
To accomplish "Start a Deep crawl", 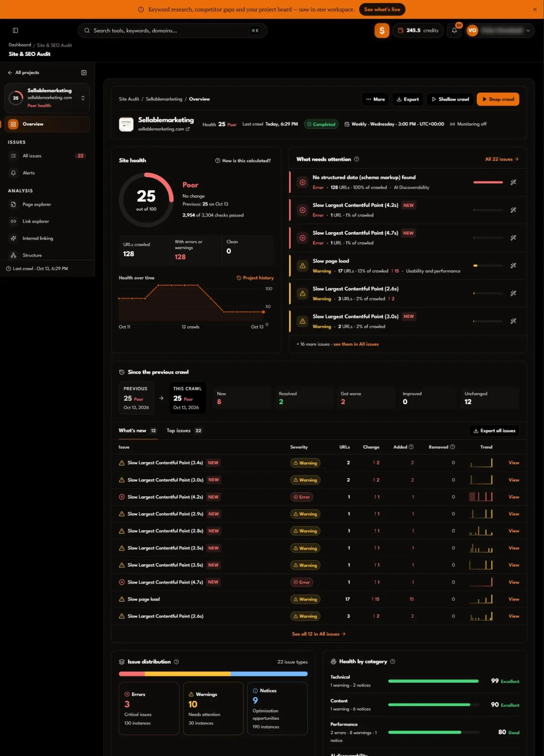I will point(498,99).
